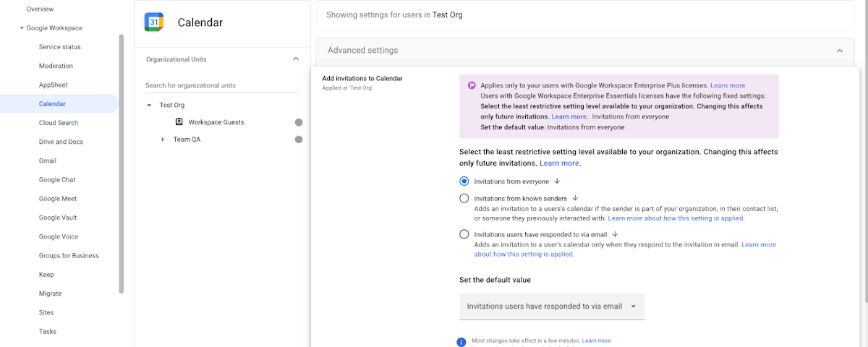Click 'Showing settings for users in Test Org' header
This screenshot has width=868, height=347.
(394, 14)
